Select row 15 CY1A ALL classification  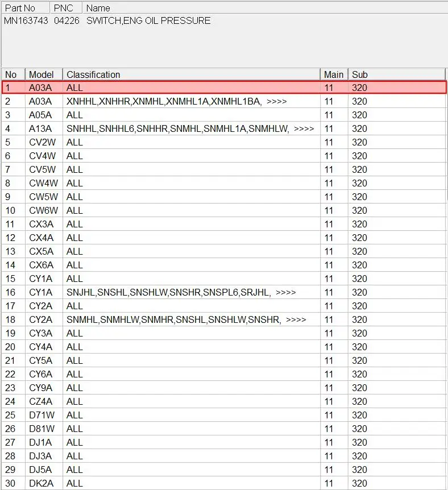[74, 279]
